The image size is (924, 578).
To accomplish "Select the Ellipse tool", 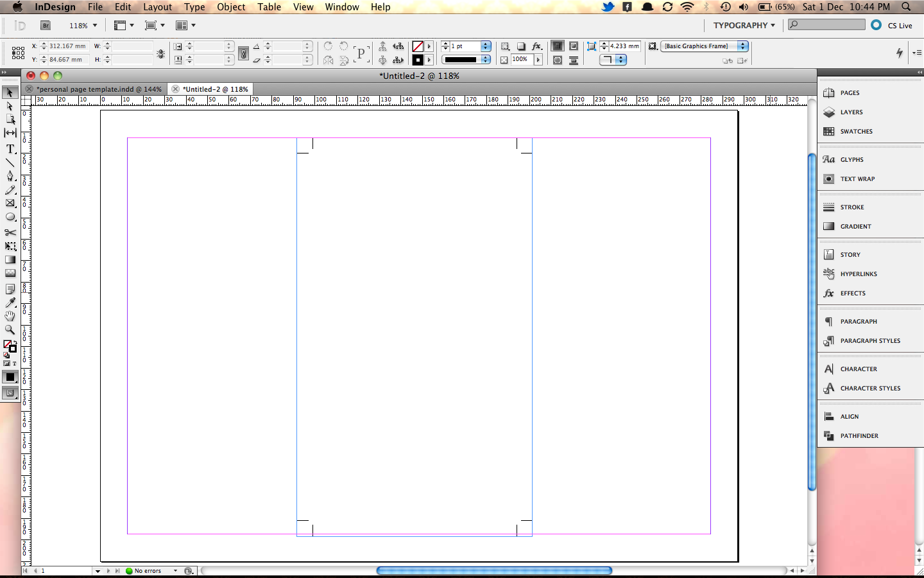I will [10, 217].
